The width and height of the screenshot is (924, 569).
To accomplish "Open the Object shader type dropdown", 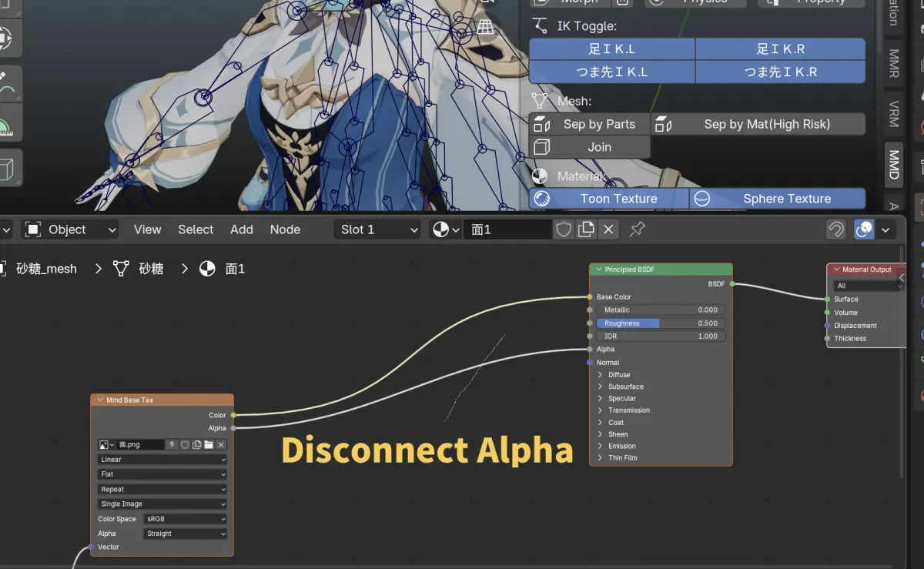I will click(x=70, y=229).
